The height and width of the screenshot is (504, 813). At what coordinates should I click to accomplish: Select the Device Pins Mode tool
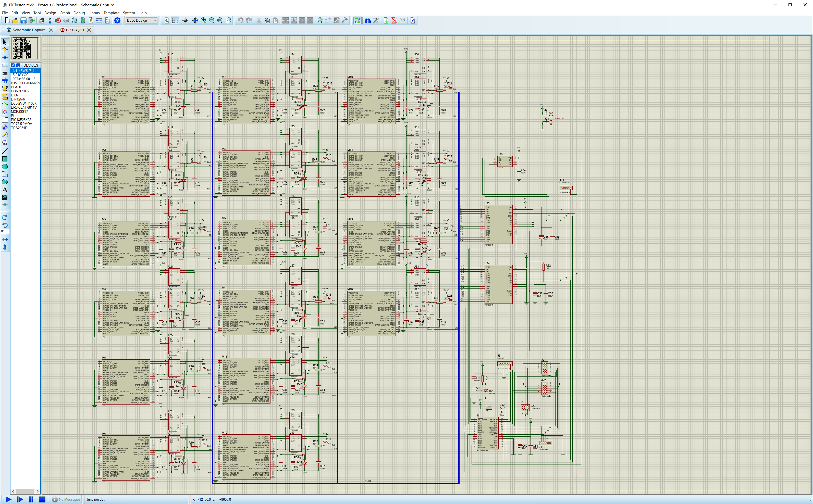(x=5, y=104)
